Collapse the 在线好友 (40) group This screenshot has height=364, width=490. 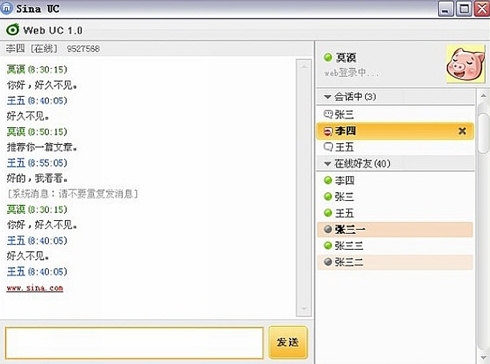(x=327, y=164)
